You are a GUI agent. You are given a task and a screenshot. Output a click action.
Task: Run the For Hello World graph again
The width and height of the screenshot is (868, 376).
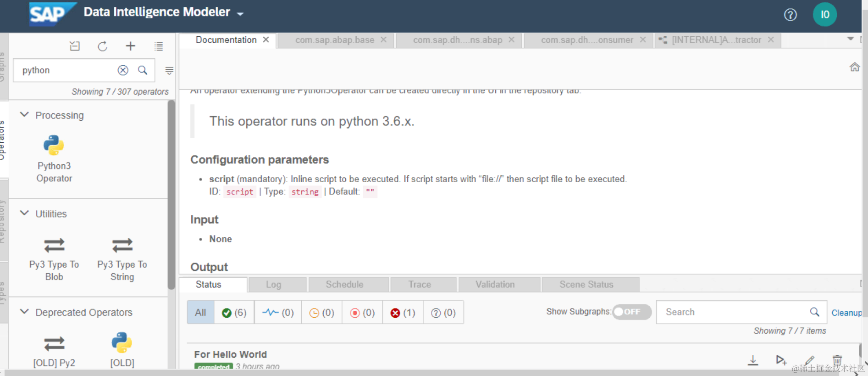tap(781, 360)
